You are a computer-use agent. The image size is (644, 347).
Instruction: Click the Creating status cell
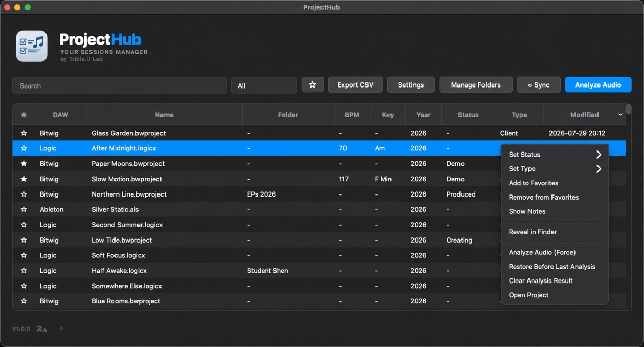[x=459, y=240]
